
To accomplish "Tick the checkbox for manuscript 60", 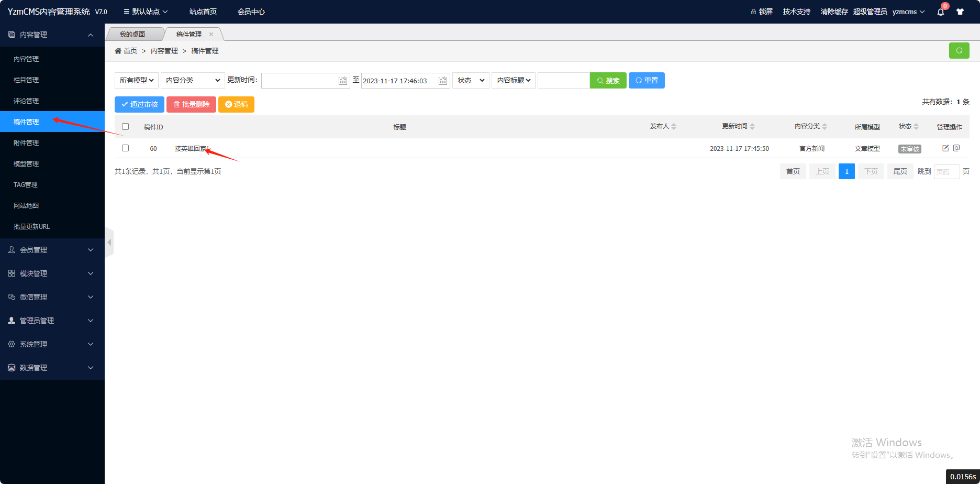I will (125, 148).
